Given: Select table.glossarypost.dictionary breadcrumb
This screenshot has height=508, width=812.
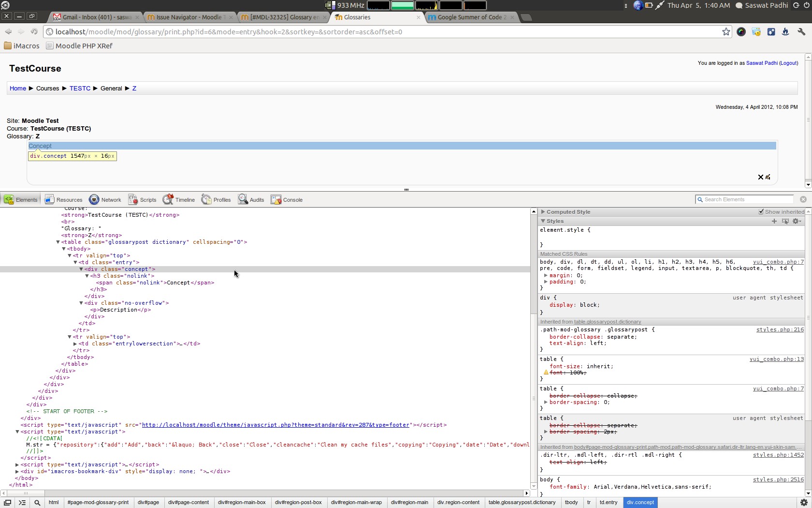Looking at the screenshot, I should point(522,503).
